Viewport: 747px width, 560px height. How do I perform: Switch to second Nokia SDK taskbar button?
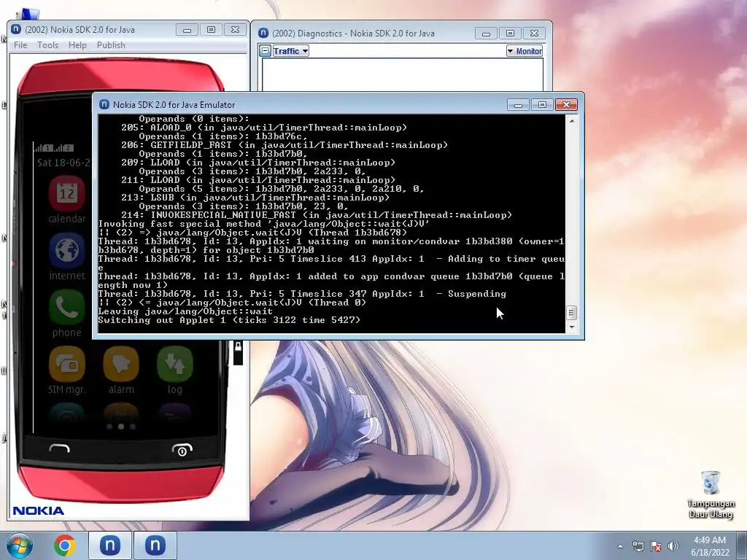tap(155, 545)
